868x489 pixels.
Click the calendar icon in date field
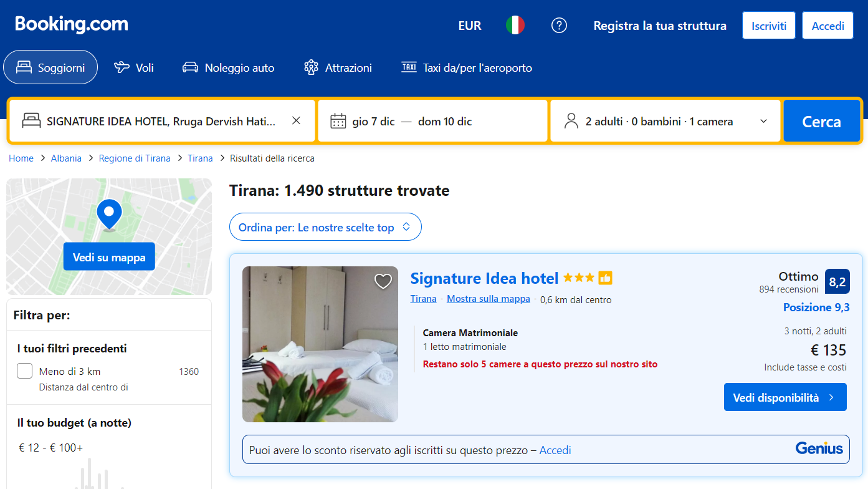(x=338, y=121)
